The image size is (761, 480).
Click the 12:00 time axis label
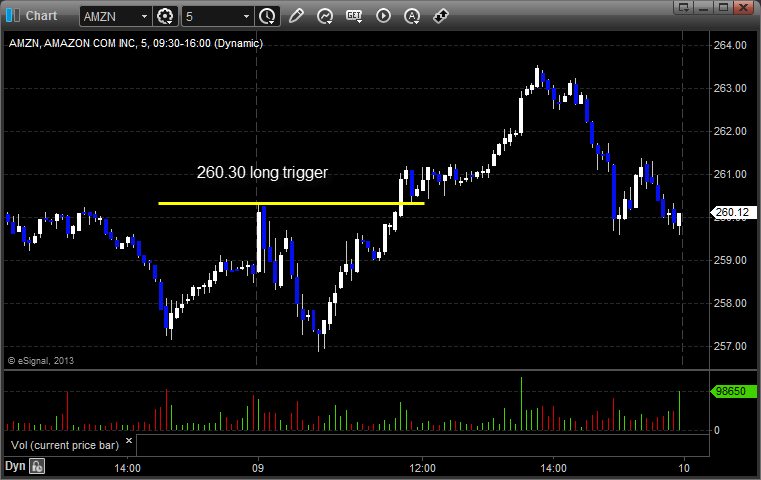pyautogui.click(x=422, y=468)
